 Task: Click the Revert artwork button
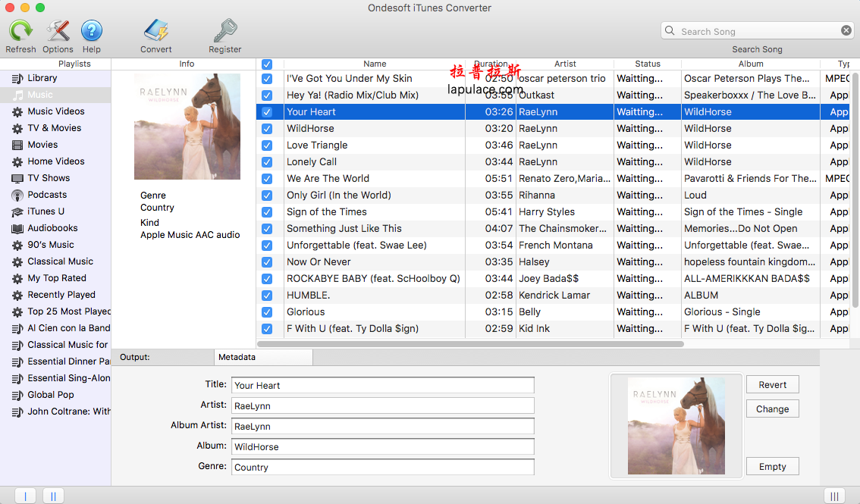tap(772, 384)
